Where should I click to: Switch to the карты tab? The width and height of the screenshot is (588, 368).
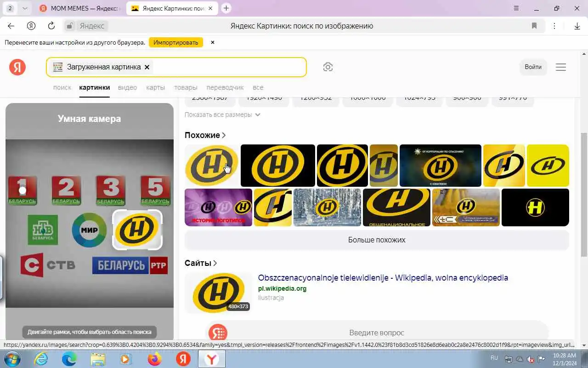[x=155, y=87]
